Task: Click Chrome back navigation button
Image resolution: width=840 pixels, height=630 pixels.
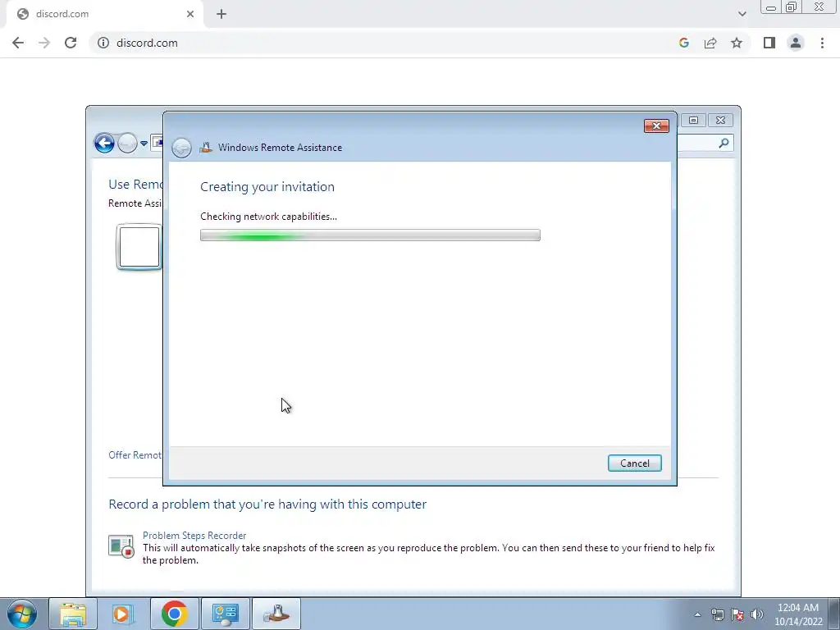Action: point(18,43)
